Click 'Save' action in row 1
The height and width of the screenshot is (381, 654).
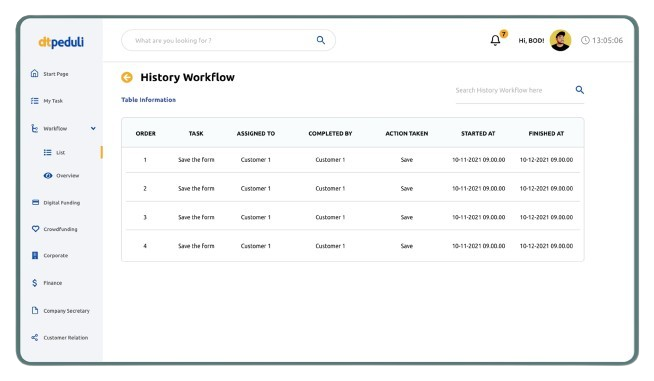pos(407,160)
